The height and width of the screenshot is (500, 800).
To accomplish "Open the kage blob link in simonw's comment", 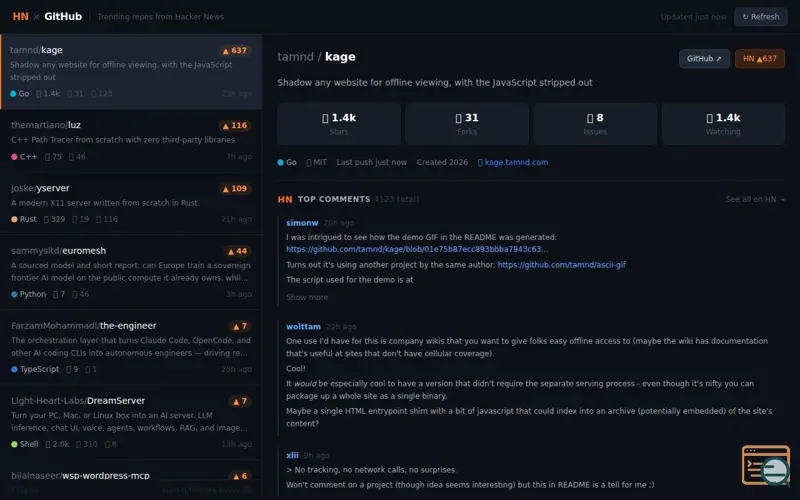I will tap(417, 249).
